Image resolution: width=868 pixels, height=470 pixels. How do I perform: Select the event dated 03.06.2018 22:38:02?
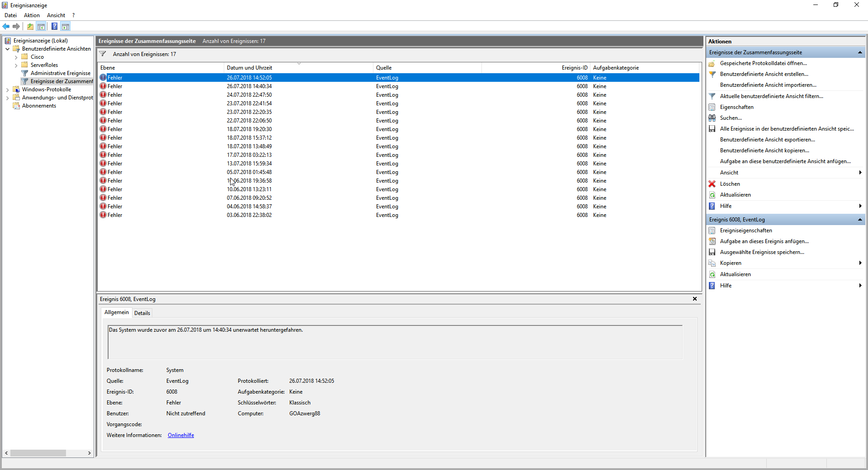pyautogui.click(x=399, y=215)
